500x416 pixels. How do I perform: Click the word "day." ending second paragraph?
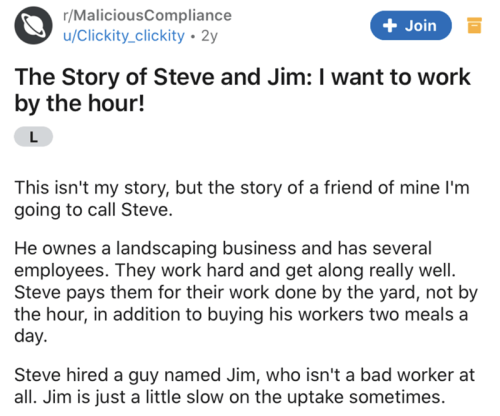click(31, 337)
